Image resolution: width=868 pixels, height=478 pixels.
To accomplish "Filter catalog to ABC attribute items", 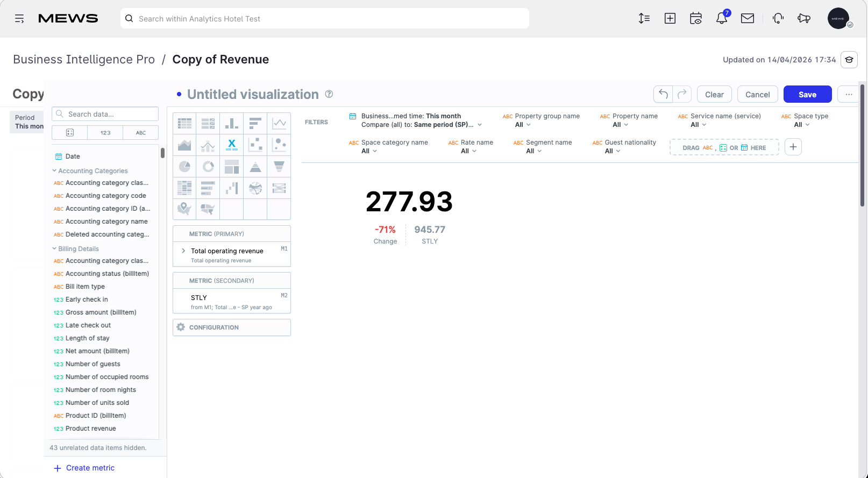I will point(141,133).
